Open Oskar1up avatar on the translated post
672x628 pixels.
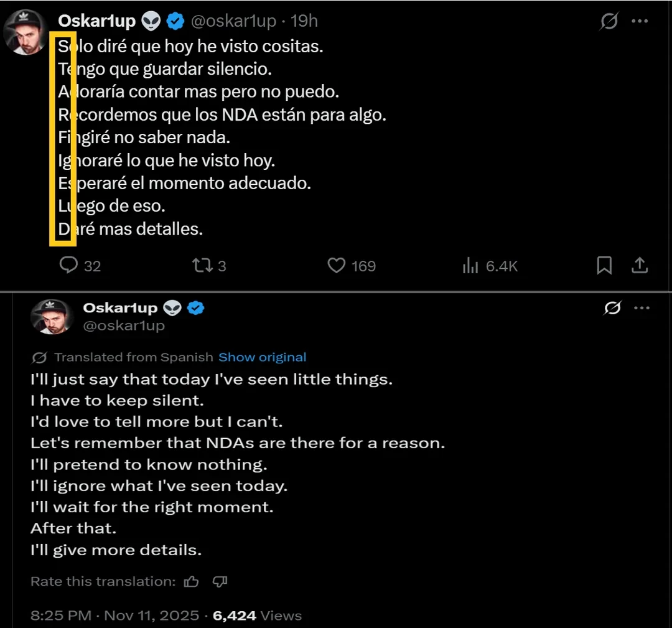tap(52, 317)
